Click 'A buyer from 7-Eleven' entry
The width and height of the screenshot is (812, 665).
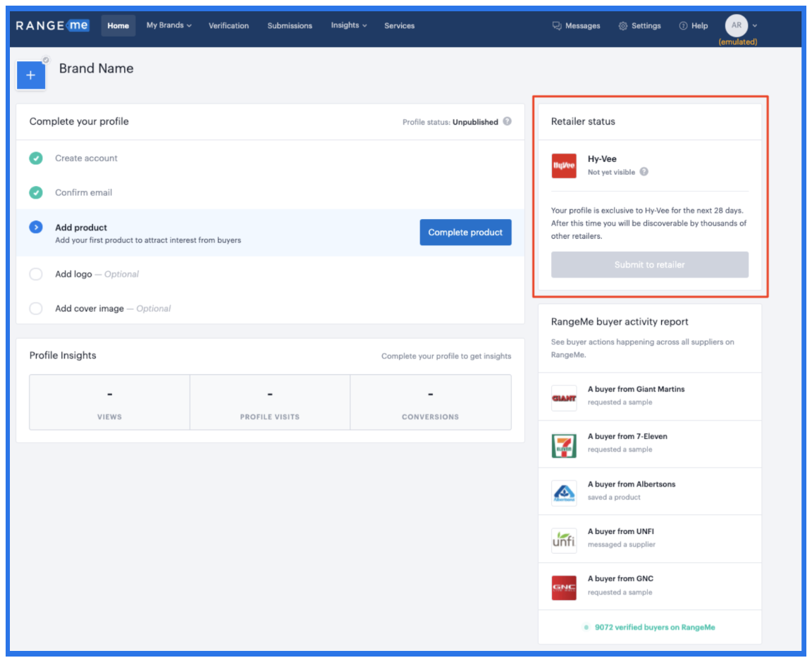(649, 444)
